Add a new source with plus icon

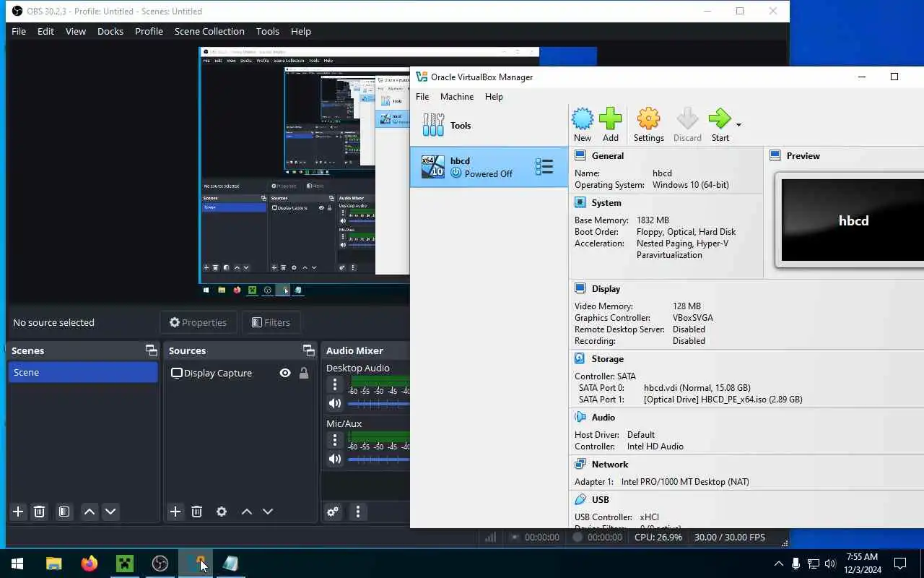coord(175,512)
